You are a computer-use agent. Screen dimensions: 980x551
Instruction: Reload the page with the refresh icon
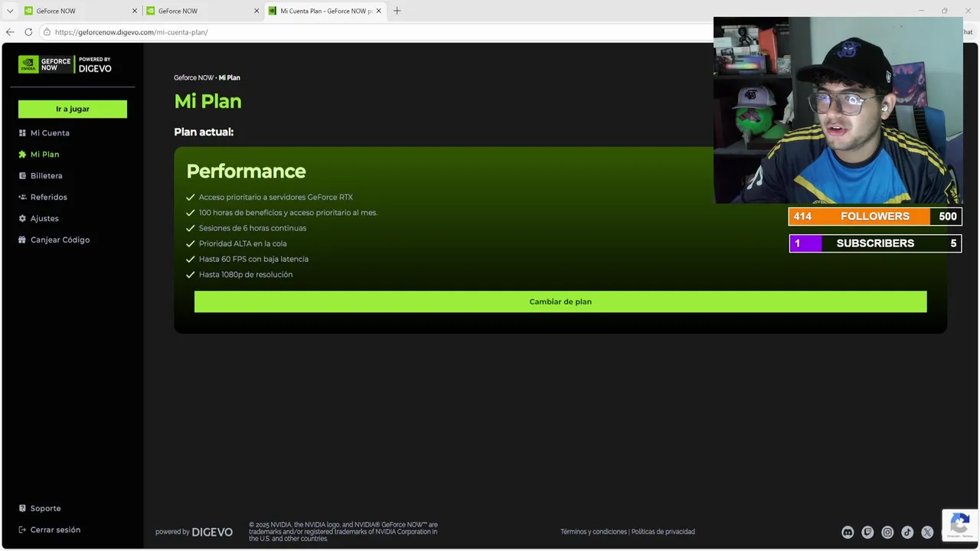[28, 32]
